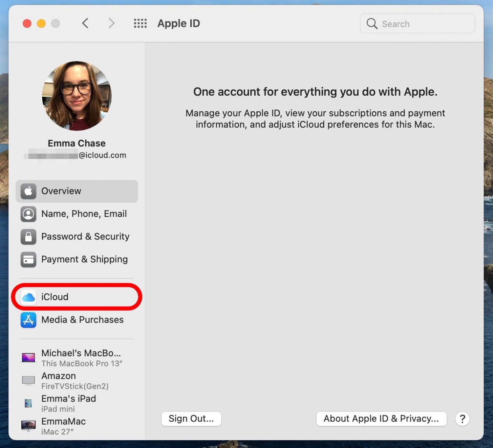The height and width of the screenshot is (448, 493).
Task: Go forward with the right chevron
Action: coord(111,23)
